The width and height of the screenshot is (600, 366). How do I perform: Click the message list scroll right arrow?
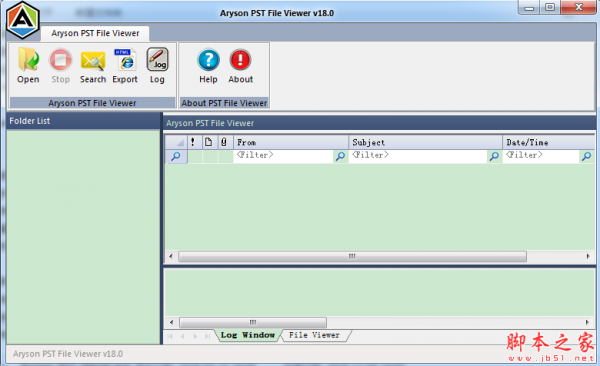click(x=588, y=256)
